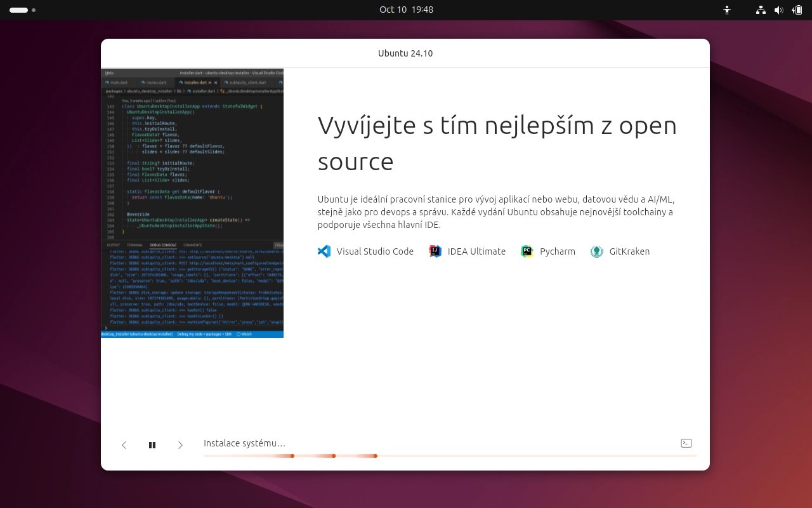Open the installation log terminal icon

[686, 443]
